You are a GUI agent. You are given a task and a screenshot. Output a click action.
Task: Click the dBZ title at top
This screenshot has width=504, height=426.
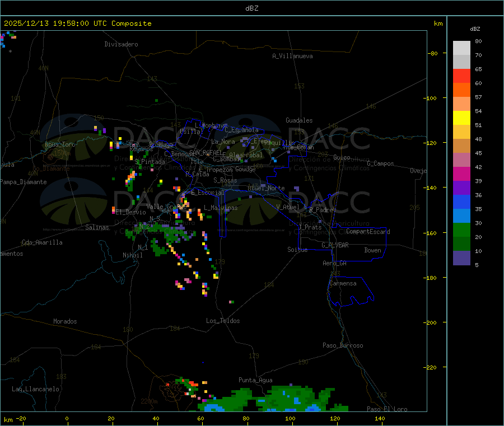251,8
